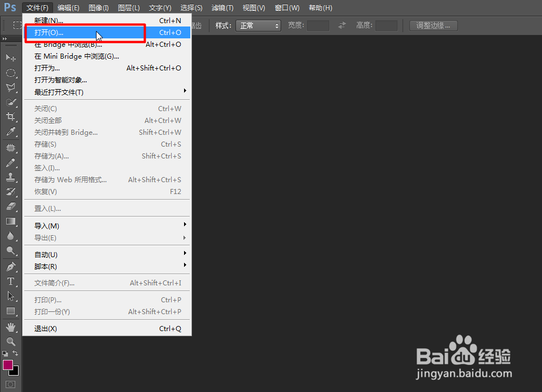
Task: Open the 滤镜(T) menu
Action: [222, 7]
